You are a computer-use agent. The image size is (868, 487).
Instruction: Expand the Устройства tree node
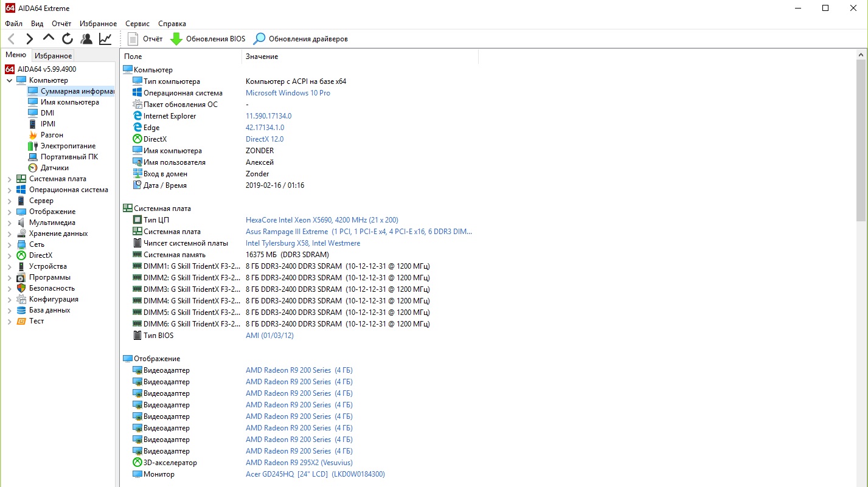click(x=9, y=266)
